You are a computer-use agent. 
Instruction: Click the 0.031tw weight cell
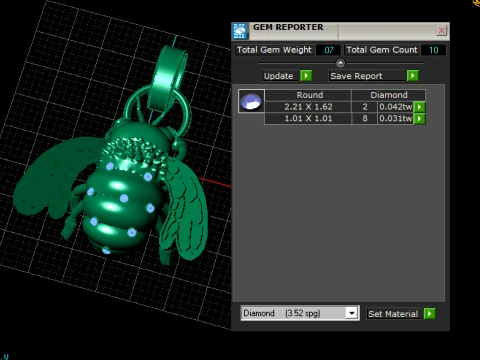pyautogui.click(x=396, y=119)
